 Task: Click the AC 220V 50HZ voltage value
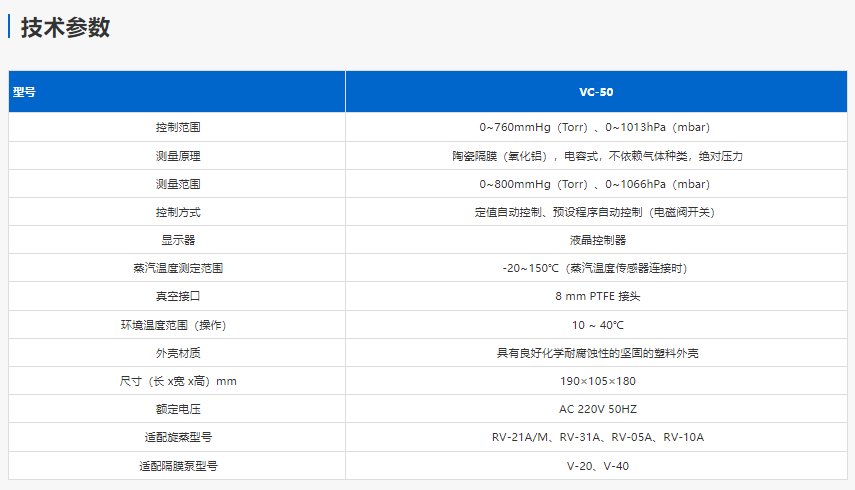[x=596, y=409]
